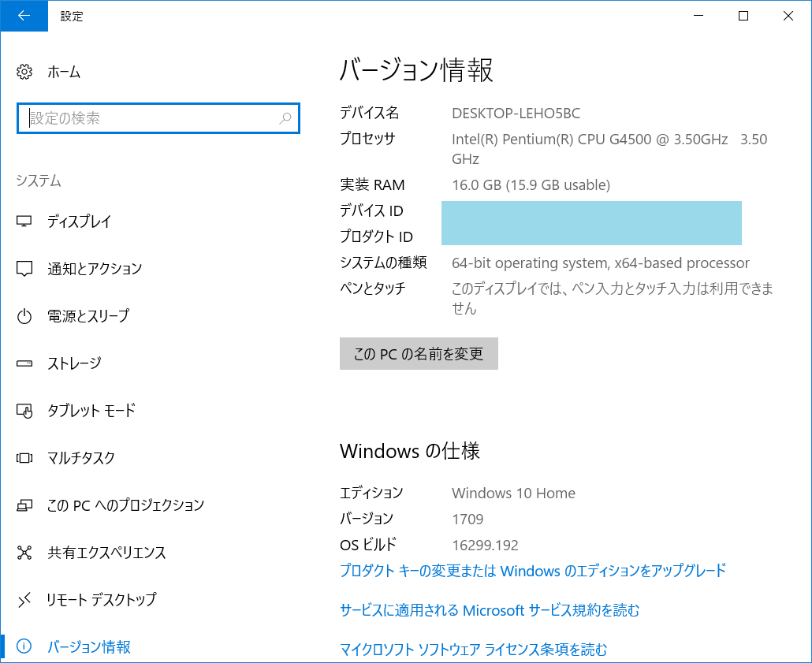The image size is (812, 663).
Task: Maximize the Settings window
Action: [743, 16]
